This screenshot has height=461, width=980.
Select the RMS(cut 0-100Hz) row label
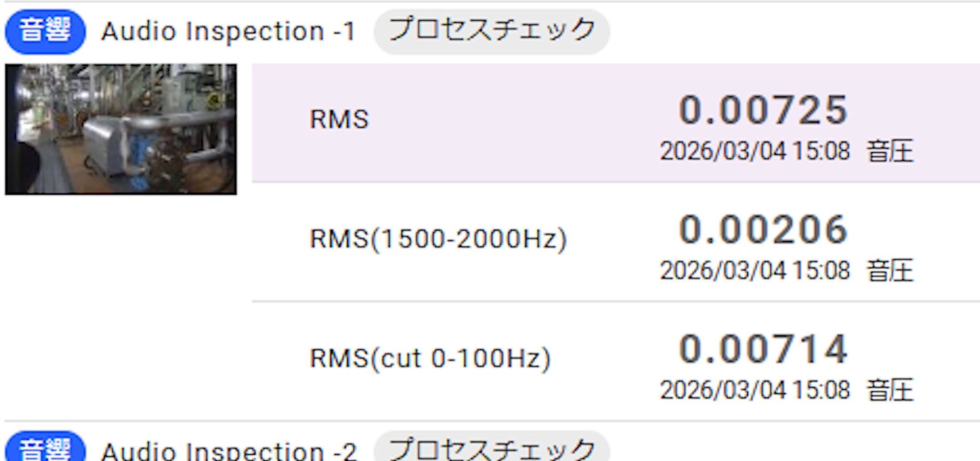430,358
